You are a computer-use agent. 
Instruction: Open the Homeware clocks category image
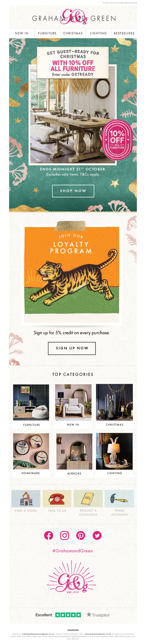click(x=31, y=451)
